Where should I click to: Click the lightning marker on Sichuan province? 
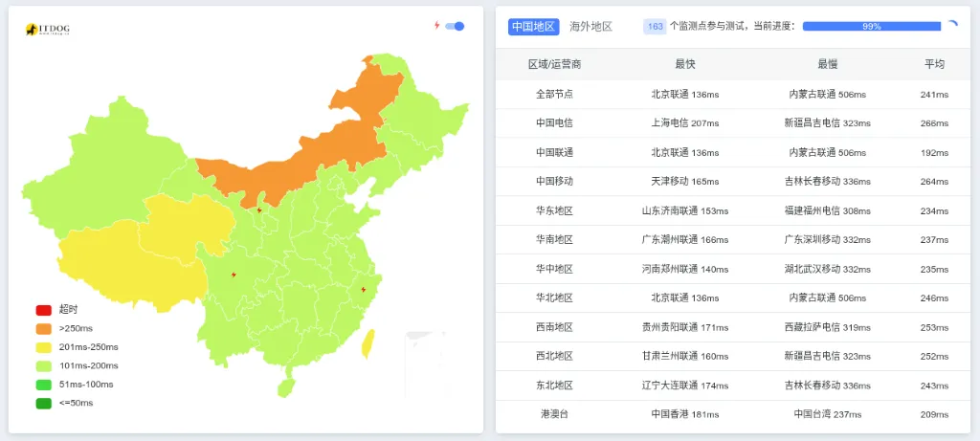(234, 276)
